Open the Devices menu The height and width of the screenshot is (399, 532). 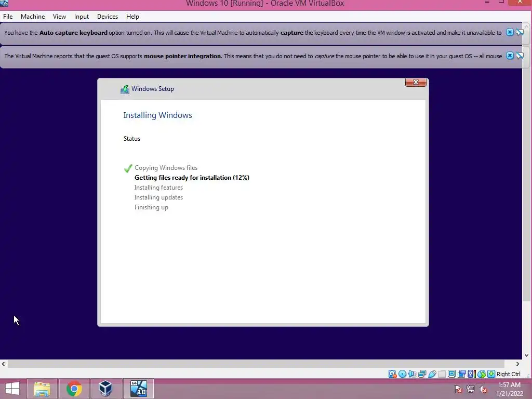[x=108, y=16]
